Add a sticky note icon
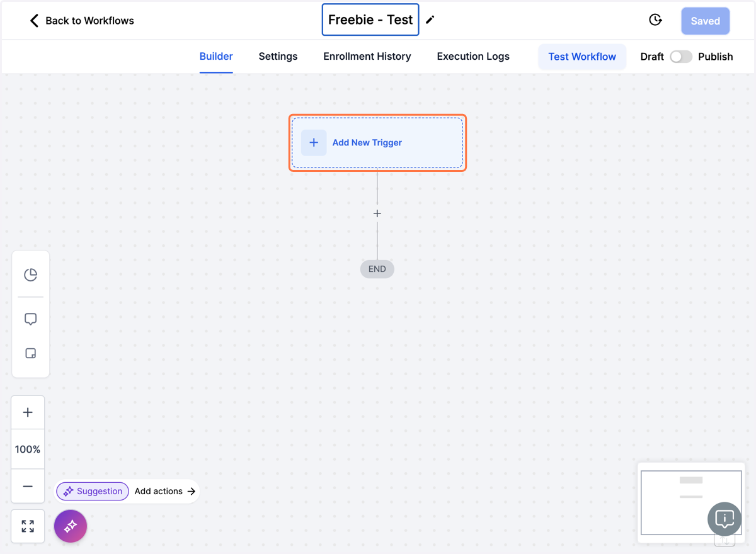The image size is (756, 554). [x=30, y=353]
